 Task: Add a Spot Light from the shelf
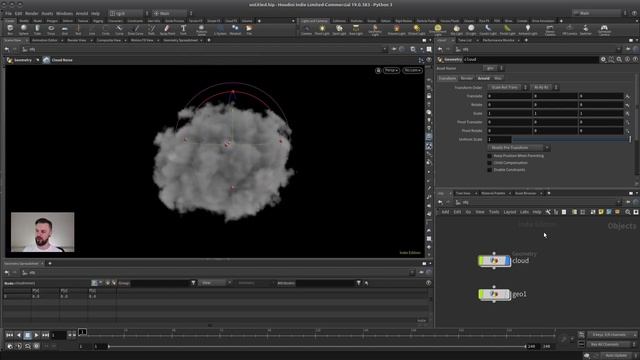tap(339, 29)
